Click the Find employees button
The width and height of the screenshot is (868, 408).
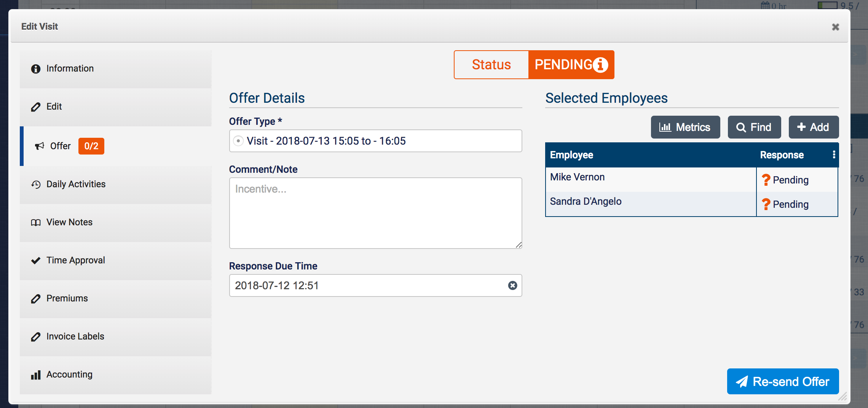pos(754,127)
